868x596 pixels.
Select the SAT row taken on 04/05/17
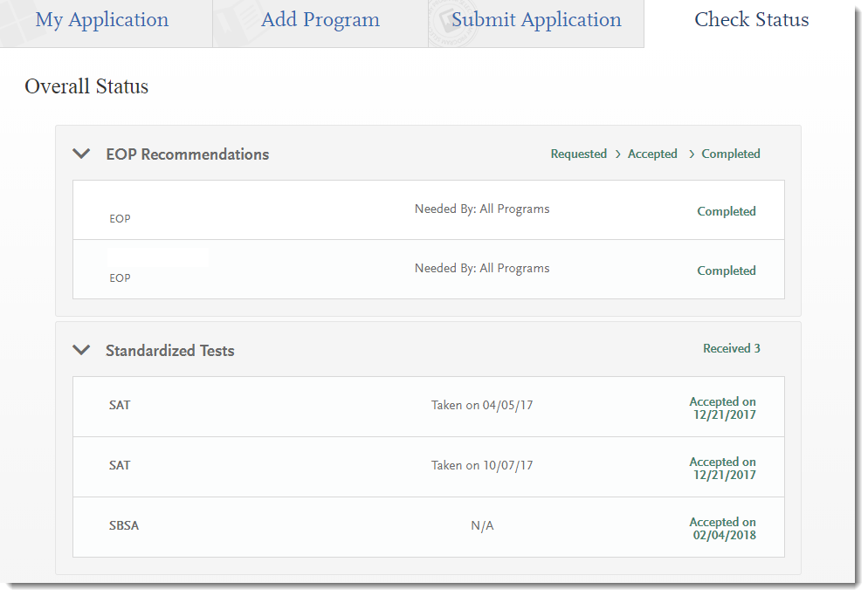click(x=429, y=407)
